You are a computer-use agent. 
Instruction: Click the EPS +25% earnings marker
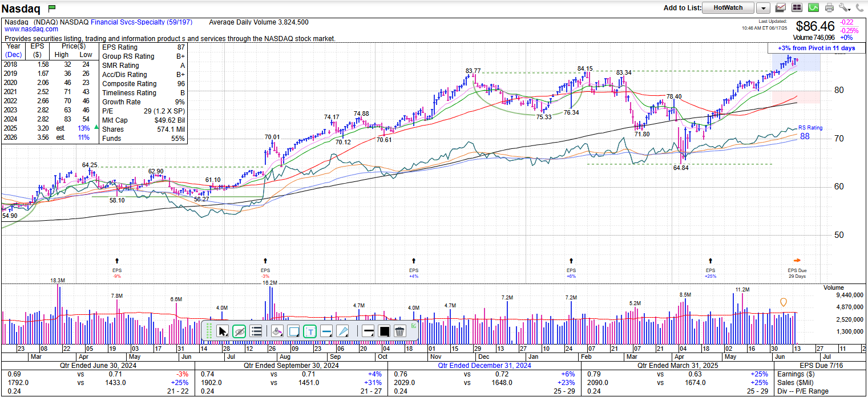[x=710, y=268]
